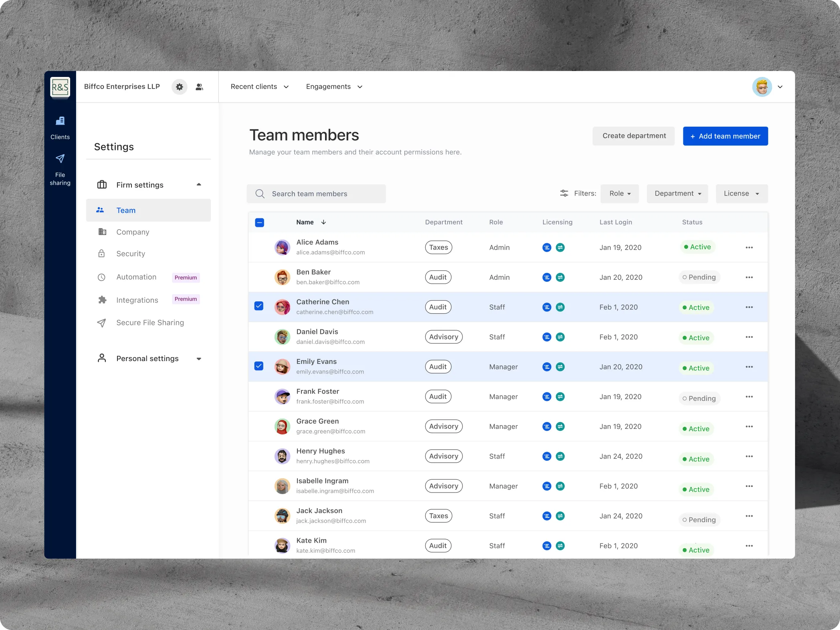840x630 pixels.
Task: Sort by the Name column arrow
Action: pos(323,222)
